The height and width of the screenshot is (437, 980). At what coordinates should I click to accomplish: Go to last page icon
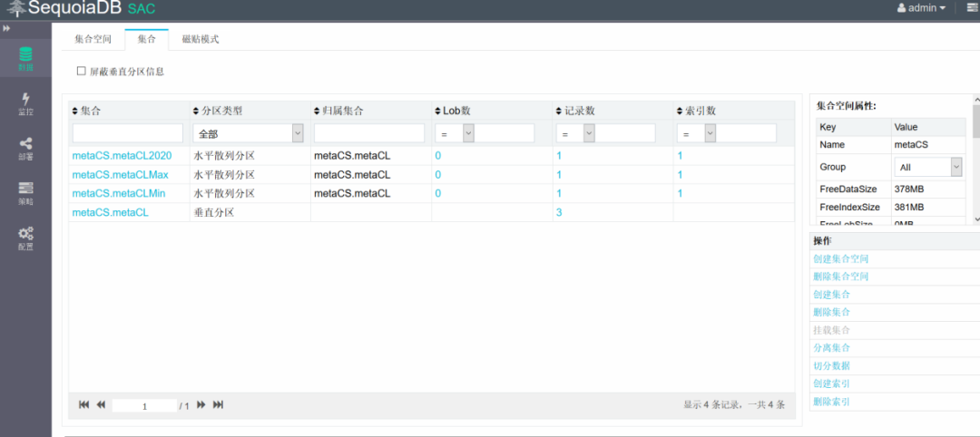coord(218,405)
